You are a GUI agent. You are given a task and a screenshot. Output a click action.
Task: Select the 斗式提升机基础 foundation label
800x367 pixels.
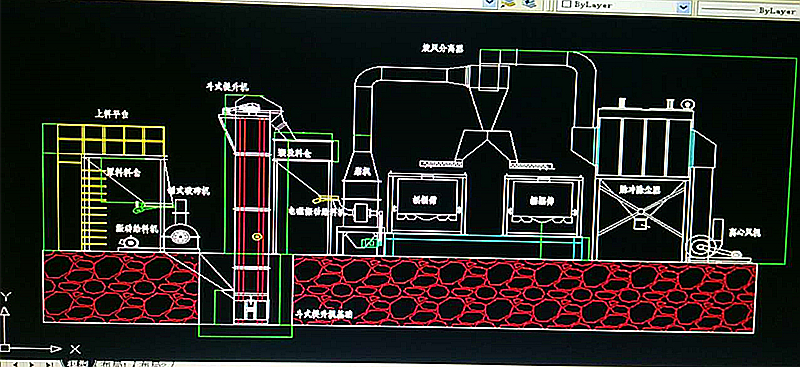(323, 314)
